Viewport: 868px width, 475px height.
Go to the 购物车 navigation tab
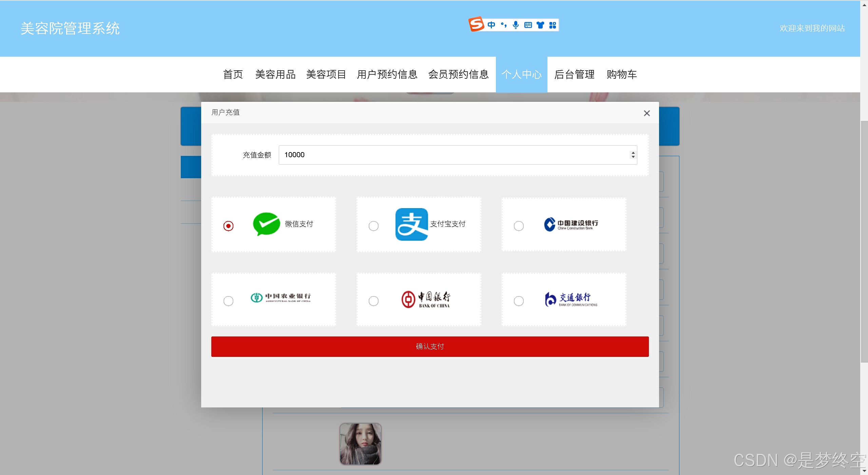coord(621,74)
